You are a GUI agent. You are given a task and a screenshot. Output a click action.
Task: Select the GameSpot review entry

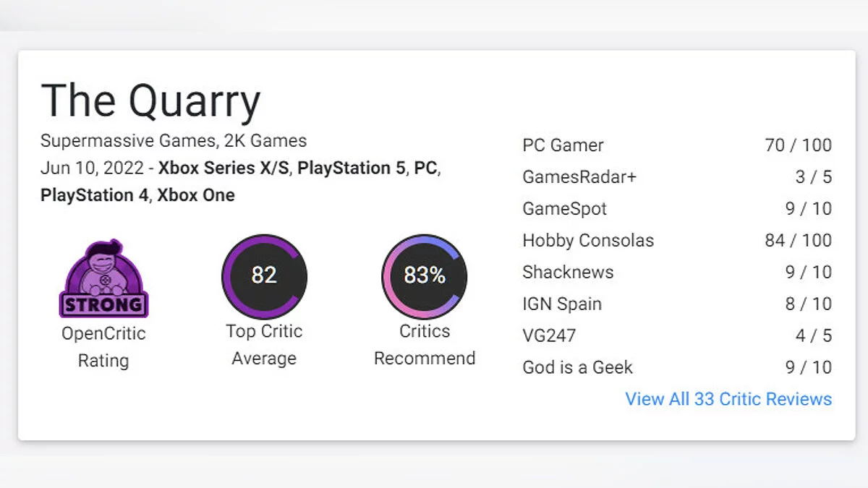click(x=564, y=209)
